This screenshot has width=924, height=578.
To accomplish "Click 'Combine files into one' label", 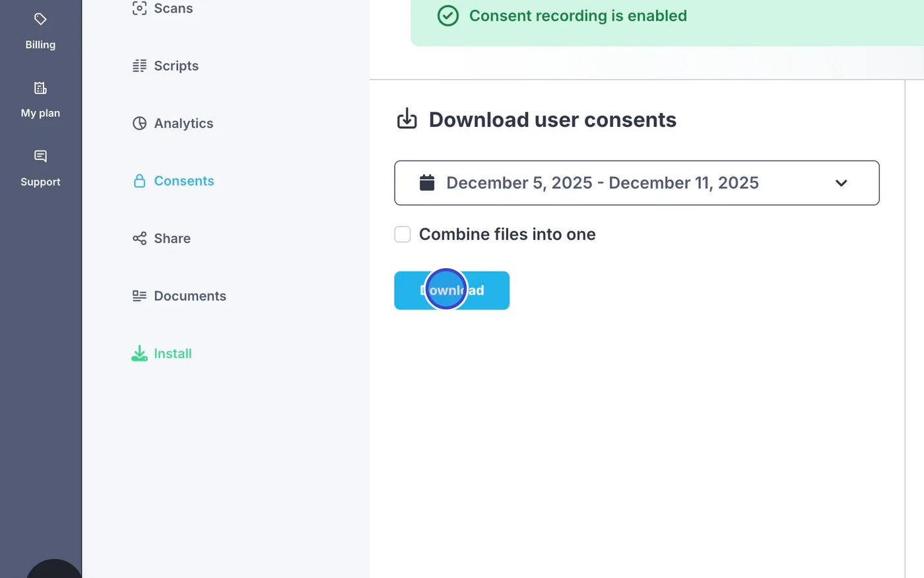I will [x=508, y=235].
